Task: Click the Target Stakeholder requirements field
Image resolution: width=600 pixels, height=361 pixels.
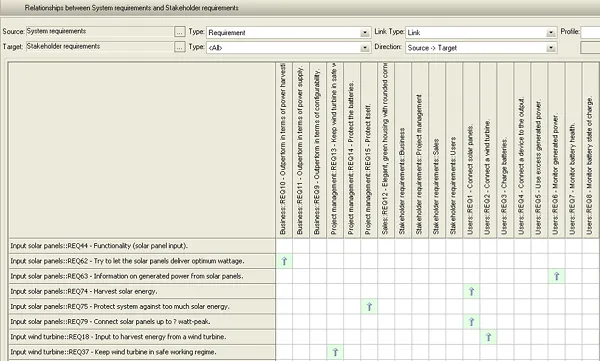Action: [x=99, y=47]
